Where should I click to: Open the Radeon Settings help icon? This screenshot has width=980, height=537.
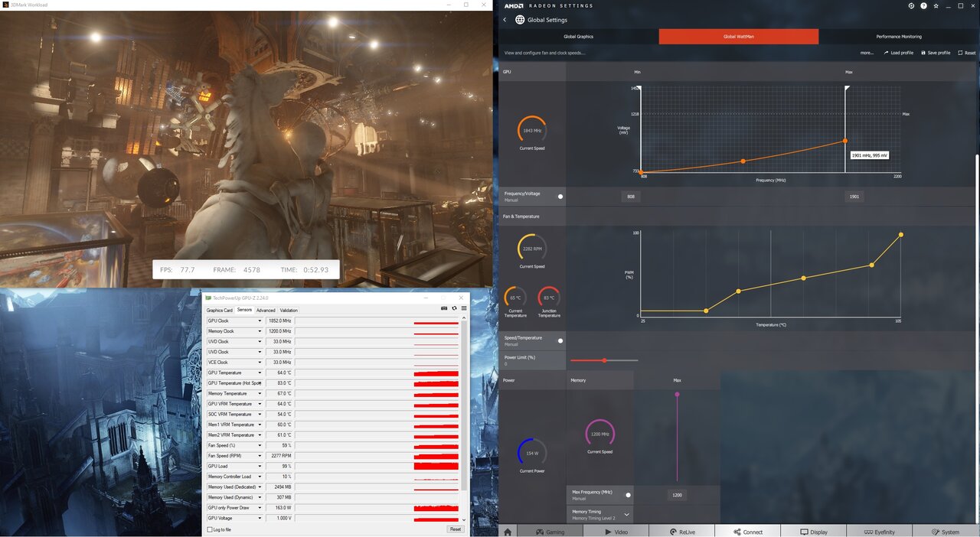(x=922, y=5)
